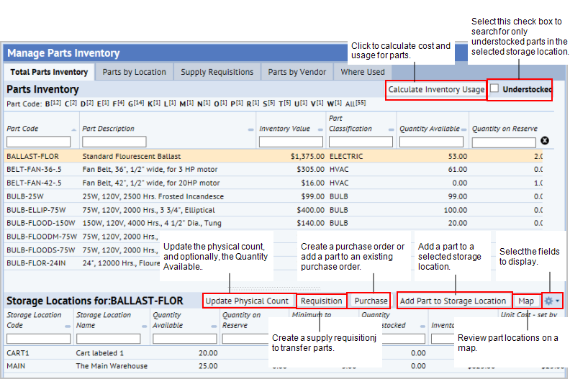Select the BULB-ELLIP-75W part row

click(x=273, y=210)
